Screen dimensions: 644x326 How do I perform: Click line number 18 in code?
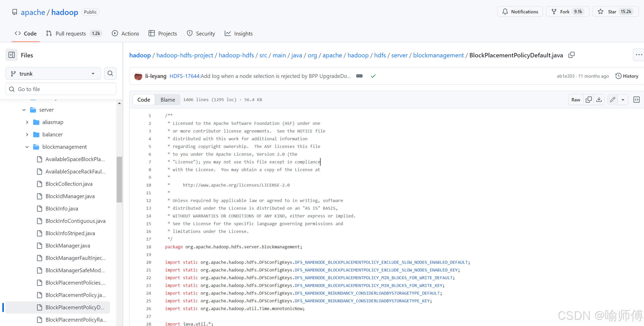[149, 247]
